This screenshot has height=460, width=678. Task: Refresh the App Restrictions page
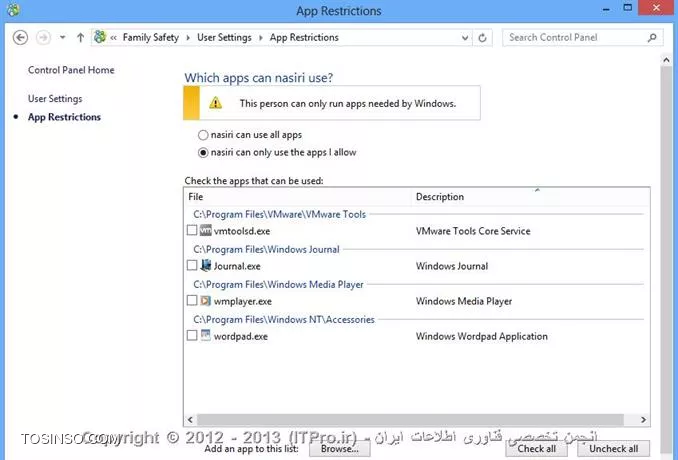tap(483, 38)
